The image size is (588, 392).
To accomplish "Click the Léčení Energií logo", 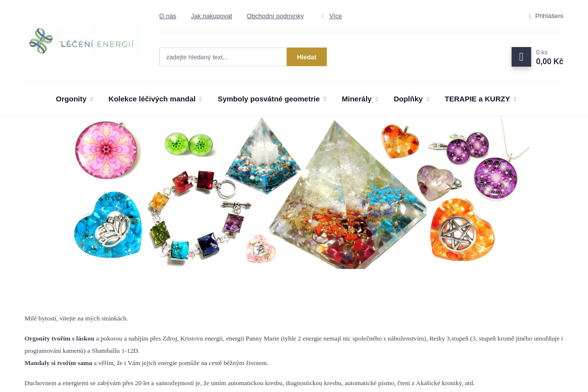I will click(x=82, y=41).
